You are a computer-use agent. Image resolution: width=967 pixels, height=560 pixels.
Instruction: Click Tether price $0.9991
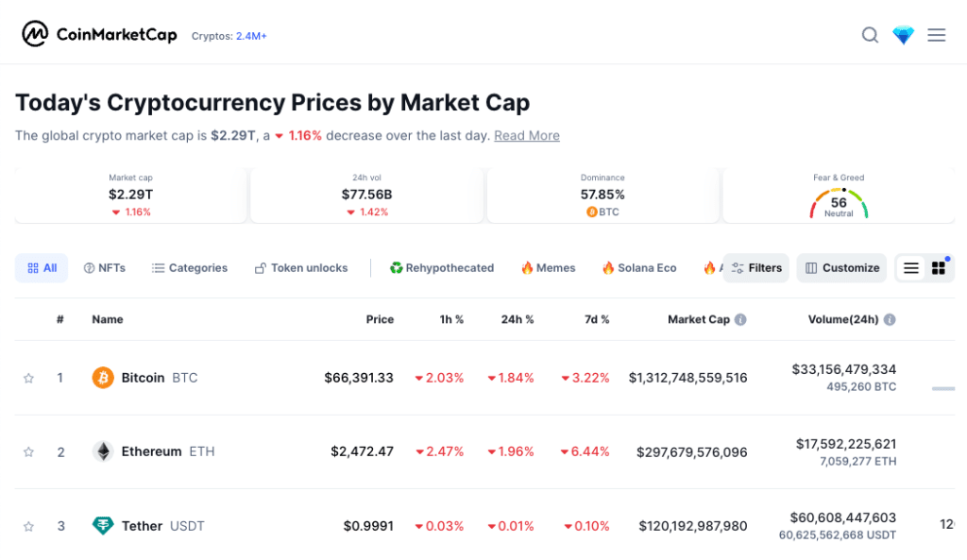(x=368, y=526)
